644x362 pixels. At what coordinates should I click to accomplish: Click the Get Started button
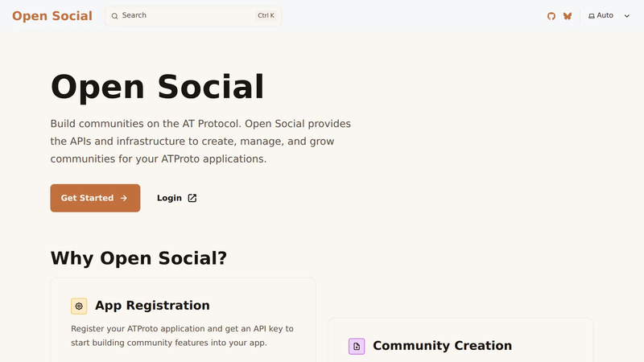95,198
